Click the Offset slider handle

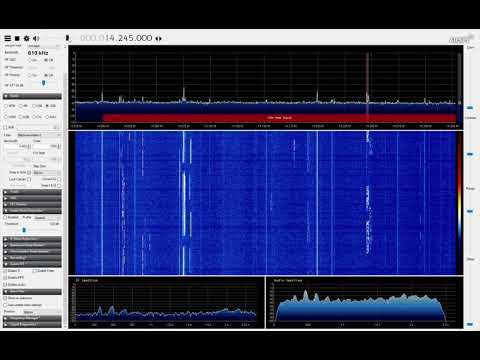coord(470,324)
